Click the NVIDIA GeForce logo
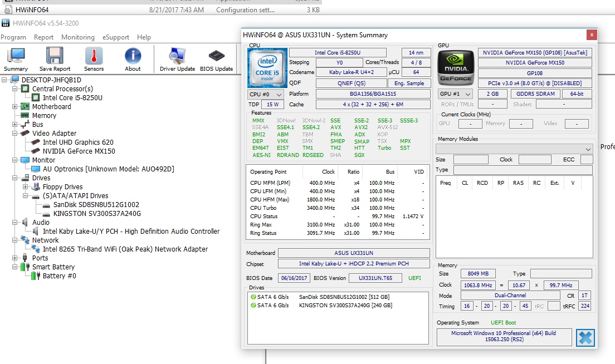Viewport: 615px width, 364px height. point(456,68)
